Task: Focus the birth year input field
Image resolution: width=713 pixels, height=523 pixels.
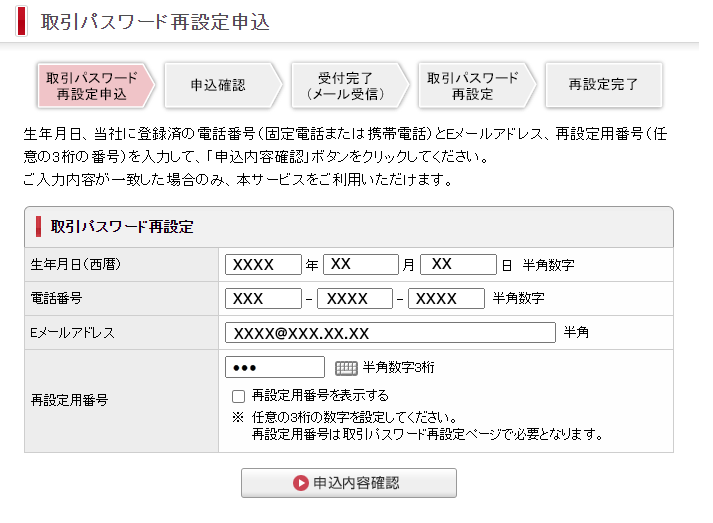Action: click(x=264, y=265)
